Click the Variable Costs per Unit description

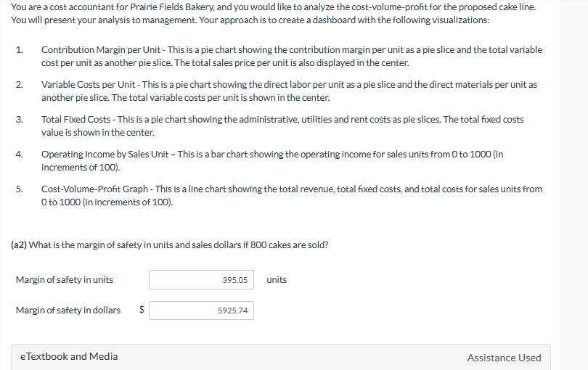pos(290,91)
